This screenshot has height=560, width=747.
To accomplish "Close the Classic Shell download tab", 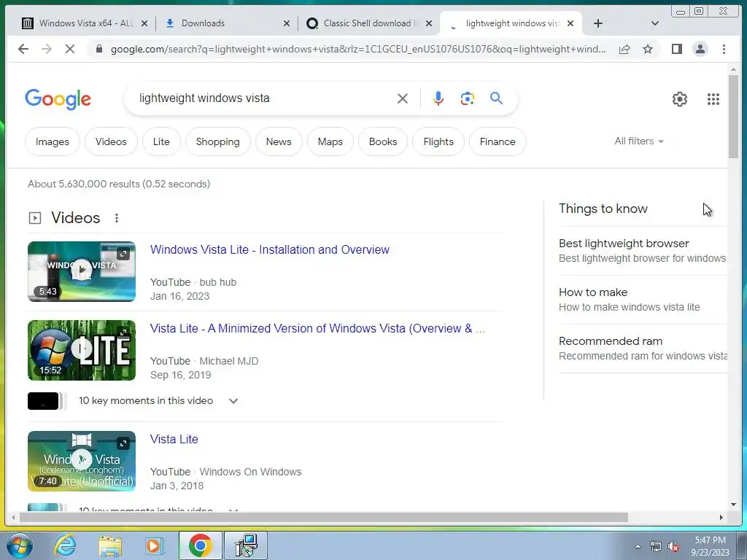I will [429, 23].
